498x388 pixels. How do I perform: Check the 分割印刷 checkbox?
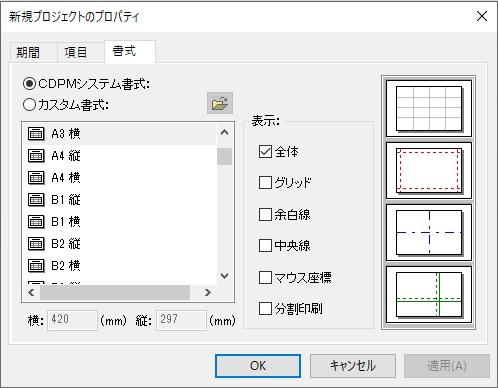(265, 308)
